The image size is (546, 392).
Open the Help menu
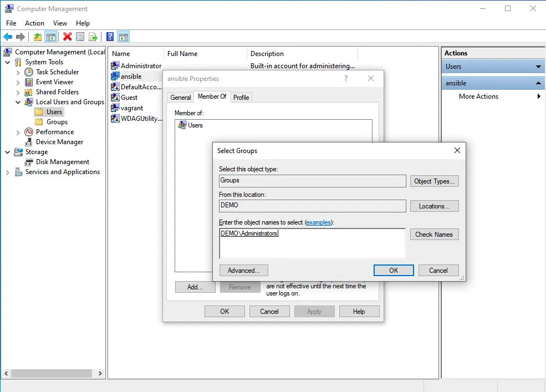coord(83,23)
